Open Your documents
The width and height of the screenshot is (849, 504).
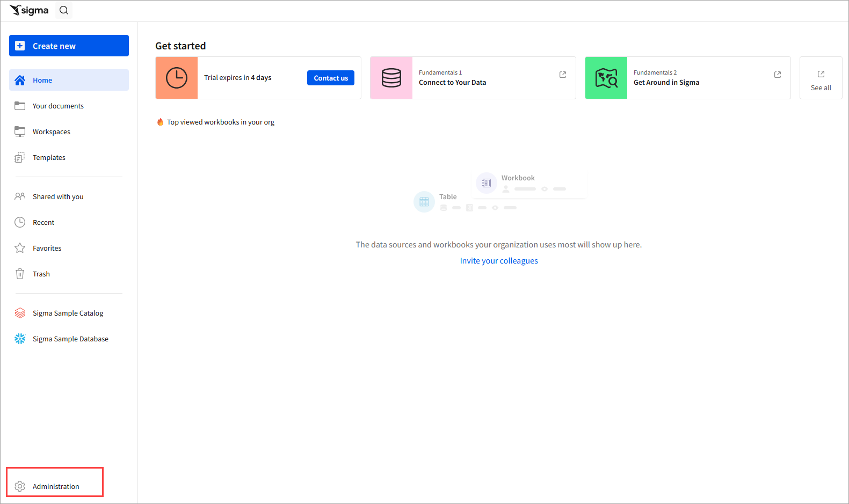point(69,106)
